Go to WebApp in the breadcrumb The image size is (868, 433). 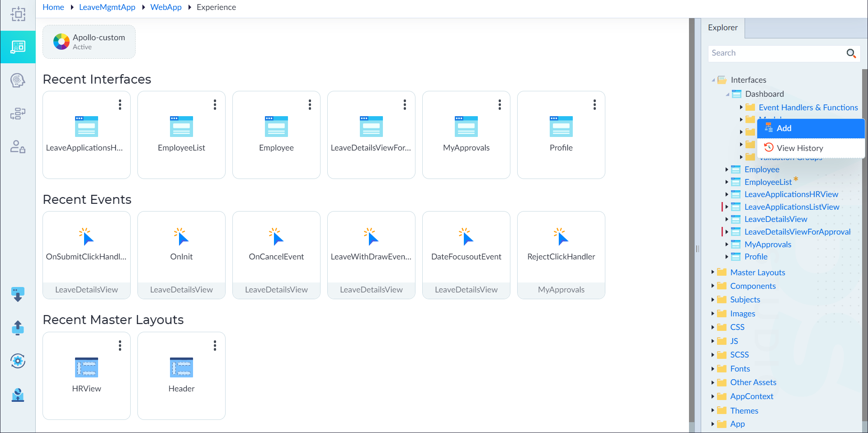pyautogui.click(x=166, y=7)
